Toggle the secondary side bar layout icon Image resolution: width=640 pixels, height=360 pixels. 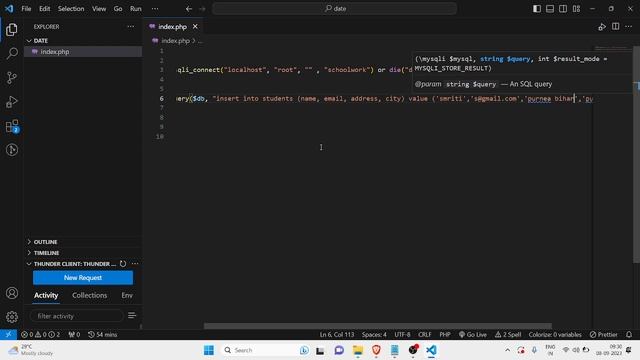[x=563, y=9]
